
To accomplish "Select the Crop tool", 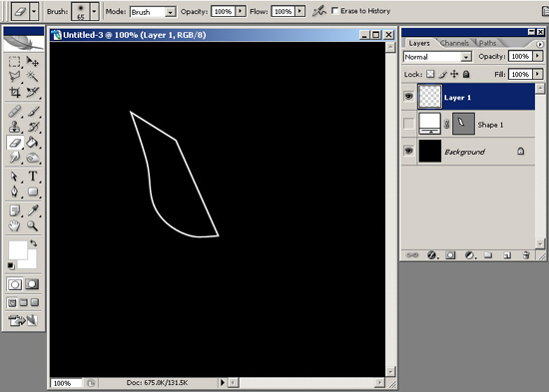I will pos(14,92).
